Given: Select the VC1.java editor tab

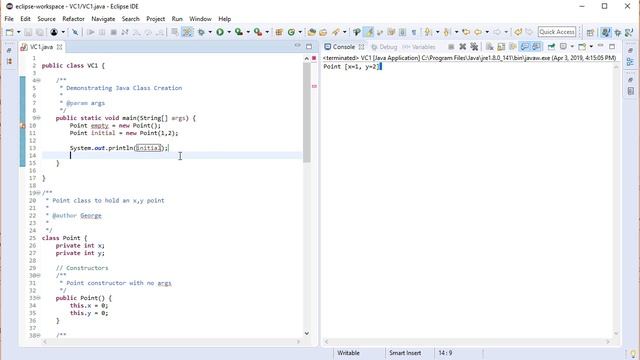Looking at the screenshot, I should click(41, 47).
